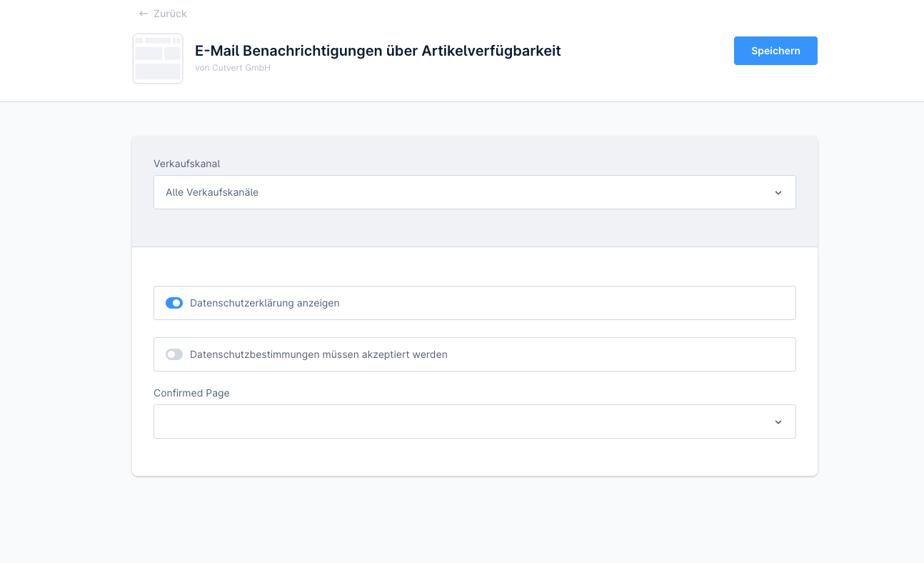Click the "Confirmed Page" field label
Viewport: 924px width, 563px height.
pos(191,393)
